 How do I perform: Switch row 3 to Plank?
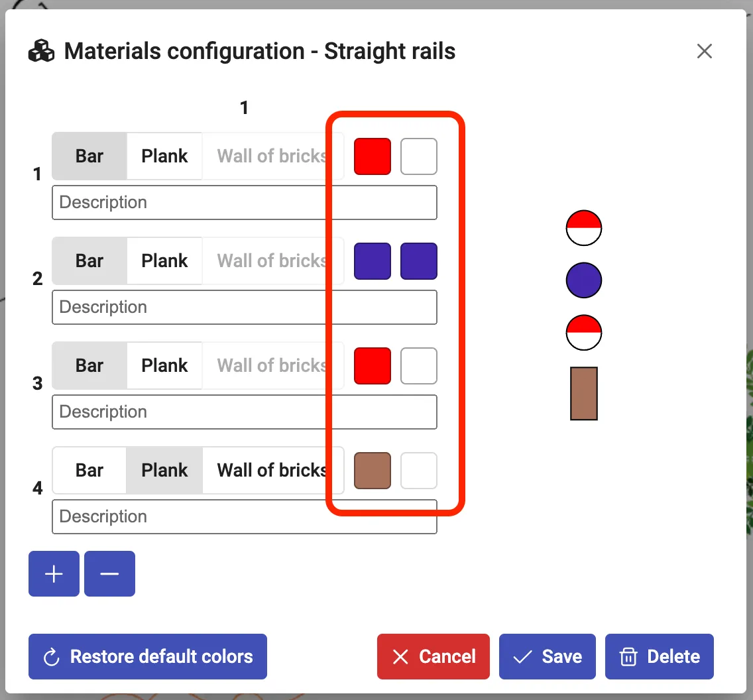click(164, 366)
